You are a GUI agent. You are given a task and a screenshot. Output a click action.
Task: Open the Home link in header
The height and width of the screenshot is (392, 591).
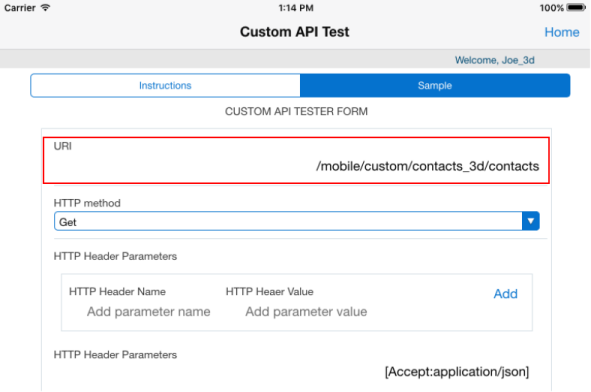[x=562, y=32]
